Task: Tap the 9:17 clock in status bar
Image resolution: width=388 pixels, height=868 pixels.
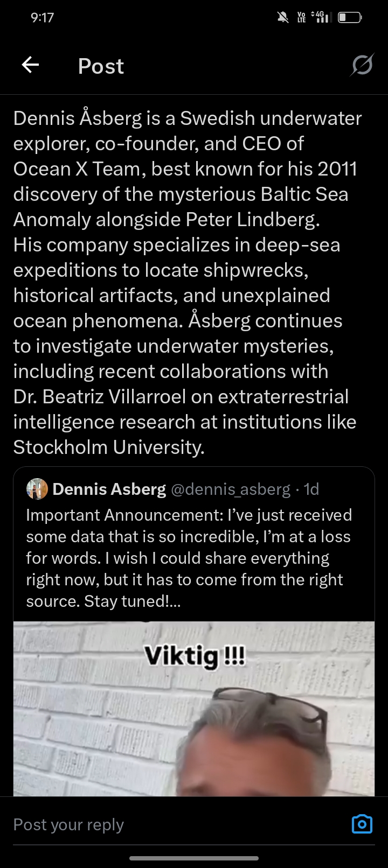Action: pyautogui.click(x=42, y=18)
